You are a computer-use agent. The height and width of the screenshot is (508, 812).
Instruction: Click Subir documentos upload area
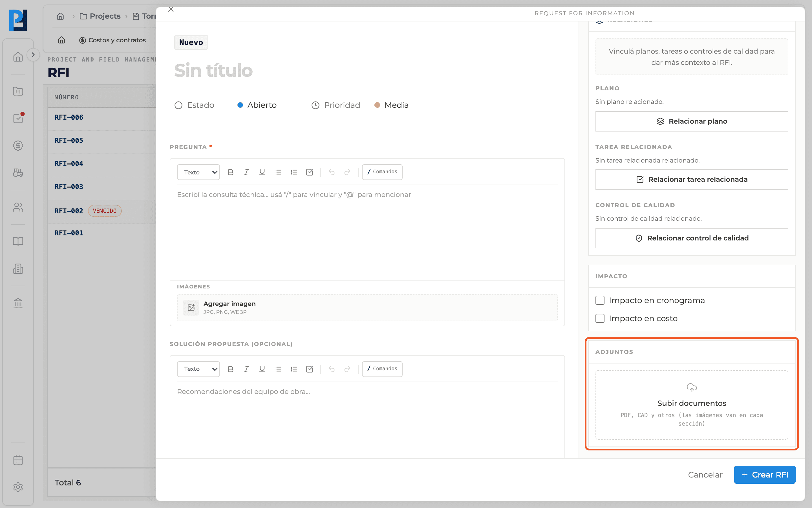692,405
